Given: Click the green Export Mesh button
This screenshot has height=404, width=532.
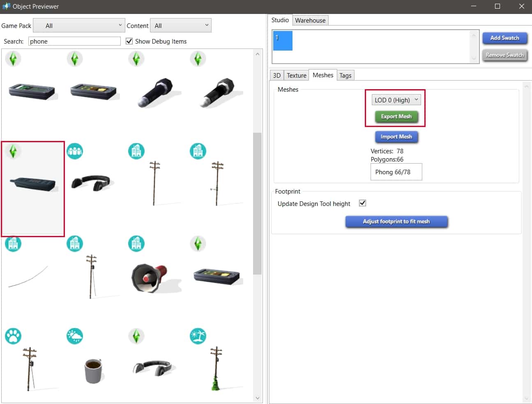Looking at the screenshot, I should point(396,117).
